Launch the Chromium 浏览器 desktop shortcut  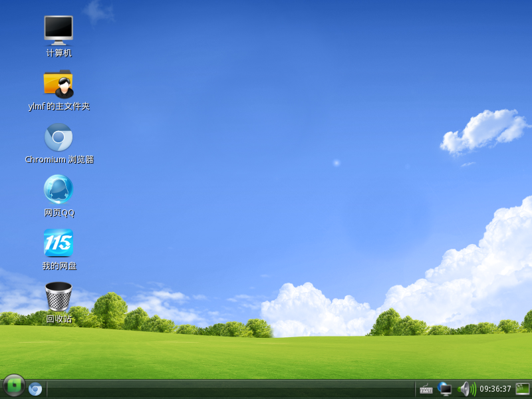59,137
